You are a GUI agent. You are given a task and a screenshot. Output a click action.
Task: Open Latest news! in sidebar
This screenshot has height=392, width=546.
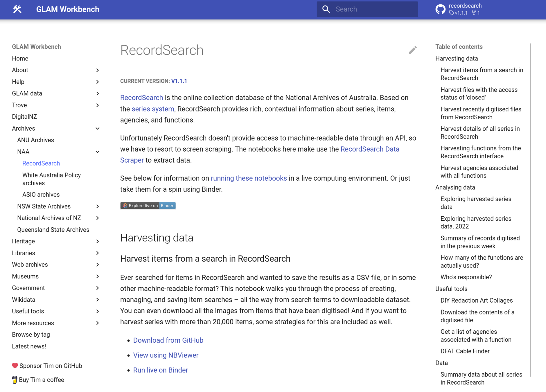coord(29,346)
